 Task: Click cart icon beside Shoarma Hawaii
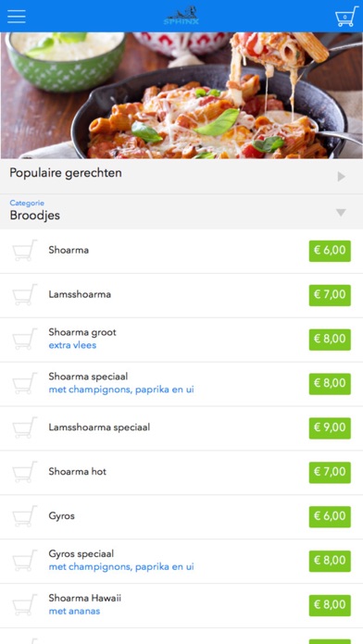(x=24, y=605)
